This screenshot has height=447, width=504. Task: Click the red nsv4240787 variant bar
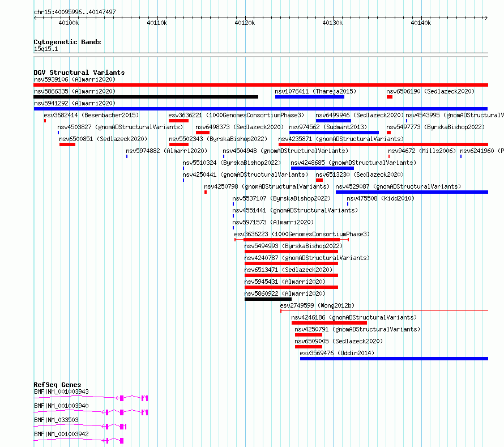[291, 263]
